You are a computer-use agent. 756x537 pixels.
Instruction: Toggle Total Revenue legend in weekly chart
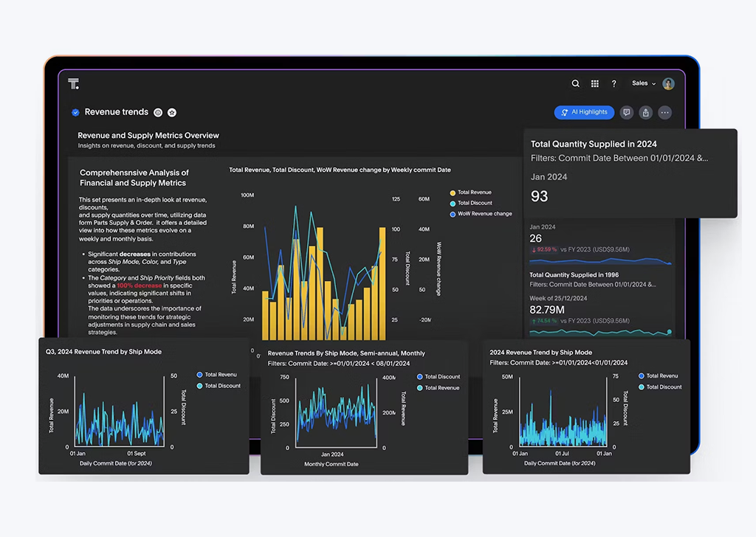pos(470,193)
